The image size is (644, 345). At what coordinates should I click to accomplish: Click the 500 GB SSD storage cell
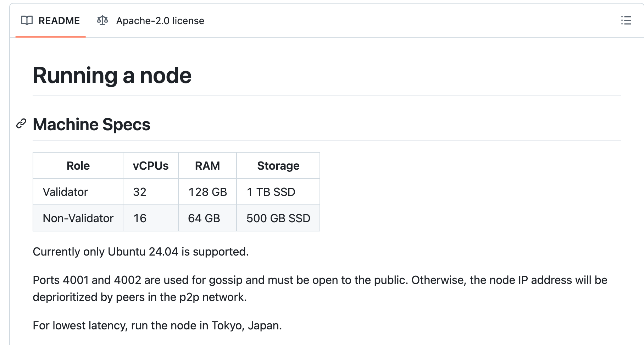(x=278, y=218)
